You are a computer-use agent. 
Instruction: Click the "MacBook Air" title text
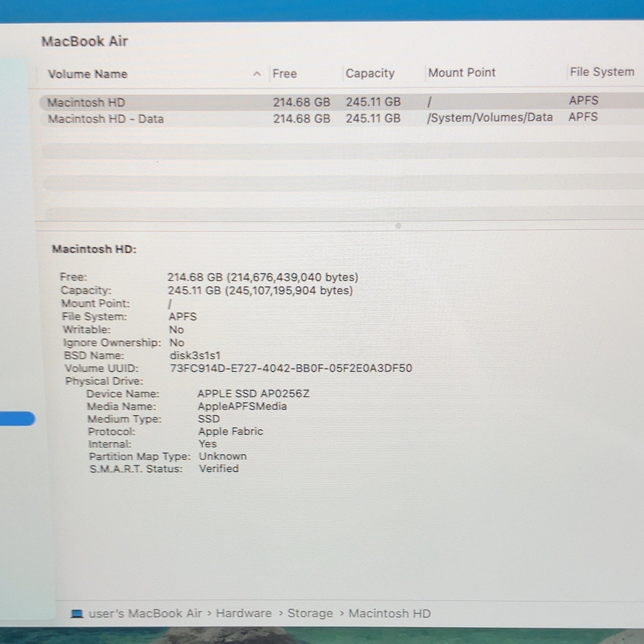pyautogui.click(x=85, y=41)
